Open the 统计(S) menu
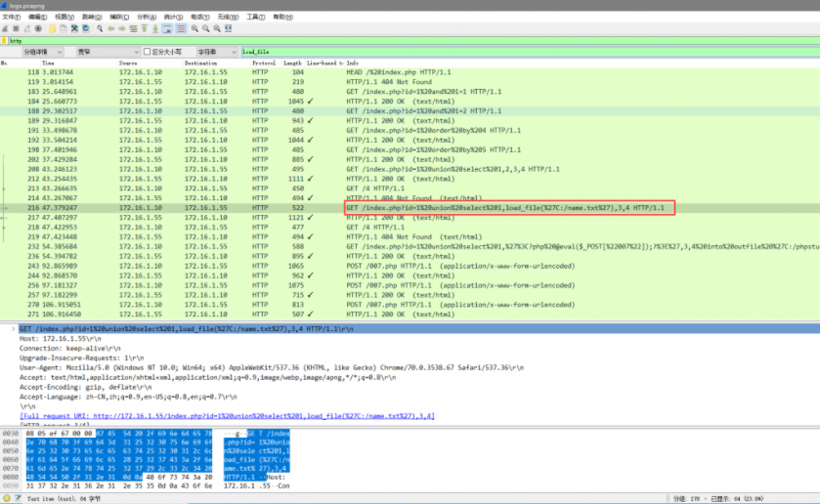 point(173,17)
